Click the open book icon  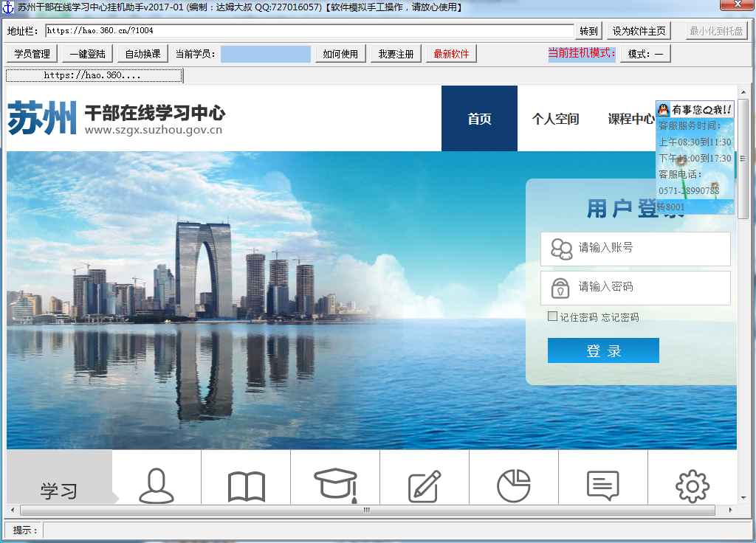pyautogui.click(x=246, y=486)
